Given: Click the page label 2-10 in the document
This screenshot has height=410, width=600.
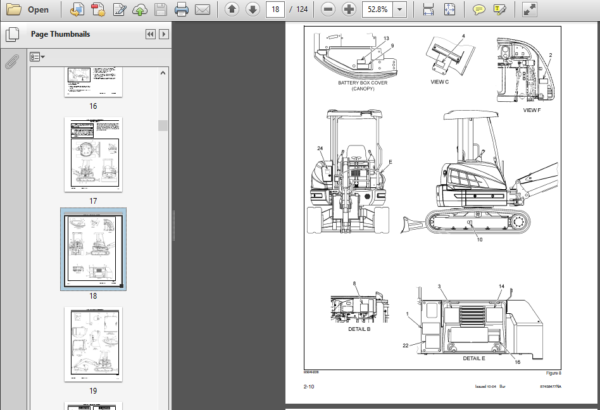Looking at the screenshot, I should point(309,387).
